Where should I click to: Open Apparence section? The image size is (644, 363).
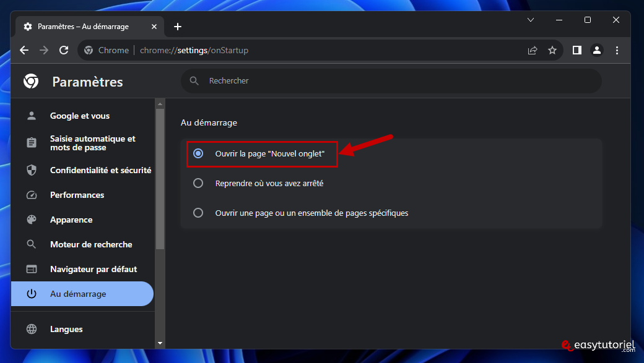(82, 220)
